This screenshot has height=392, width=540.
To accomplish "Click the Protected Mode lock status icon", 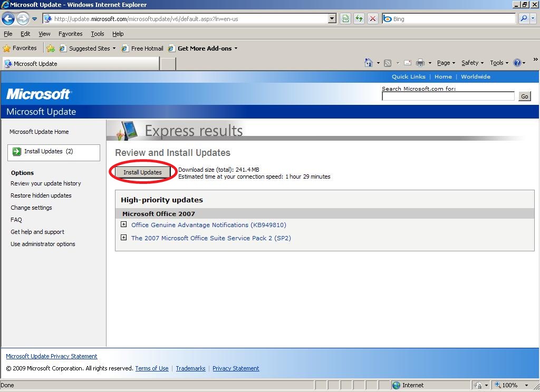I will pos(478,385).
